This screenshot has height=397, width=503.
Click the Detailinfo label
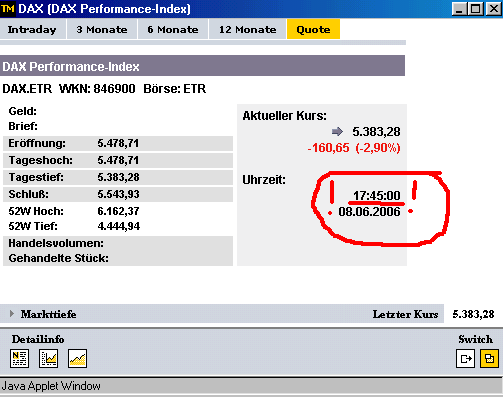click(38, 339)
